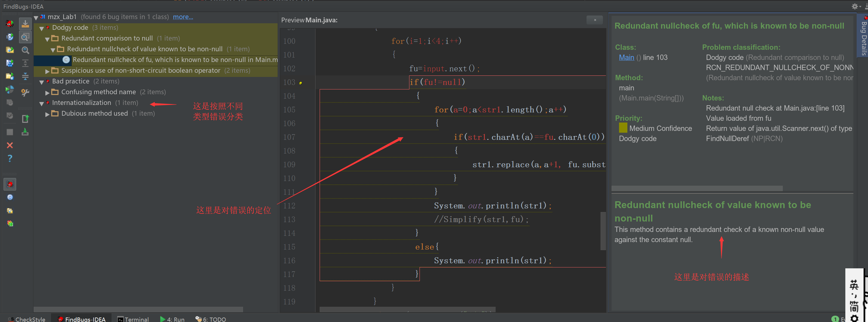The image size is (868, 322).
Task: Open the Main class link
Action: pos(626,58)
